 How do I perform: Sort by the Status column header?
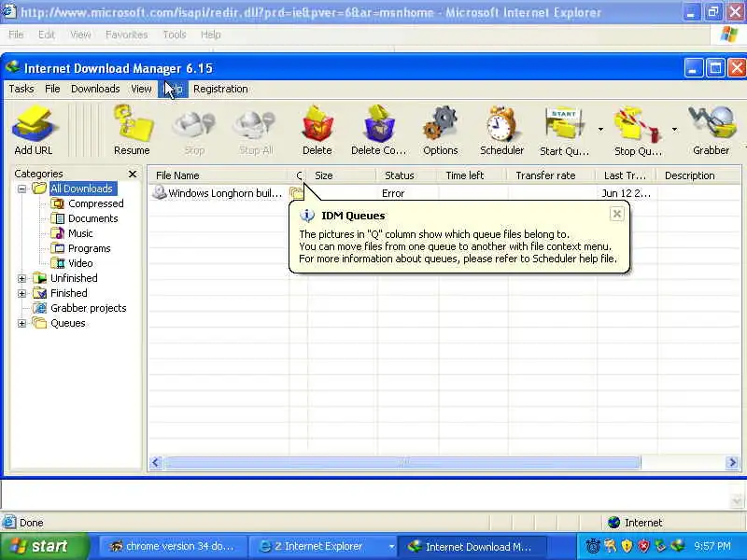(406, 175)
